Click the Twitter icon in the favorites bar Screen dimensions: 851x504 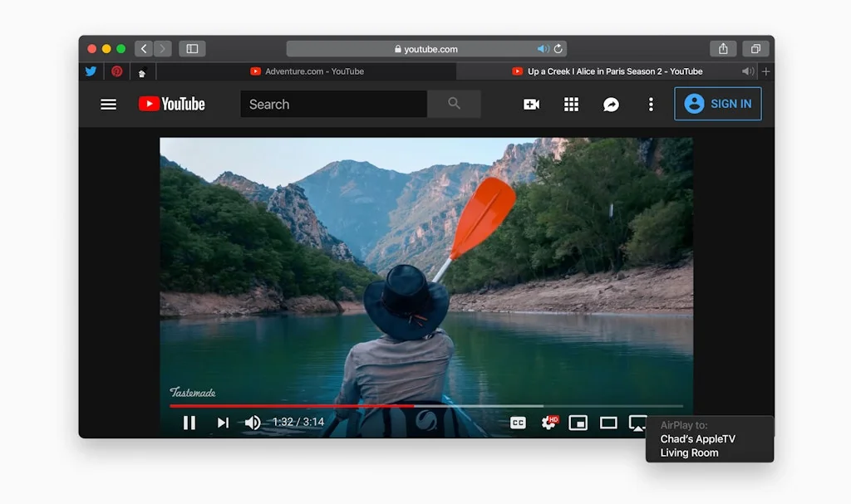[91, 71]
